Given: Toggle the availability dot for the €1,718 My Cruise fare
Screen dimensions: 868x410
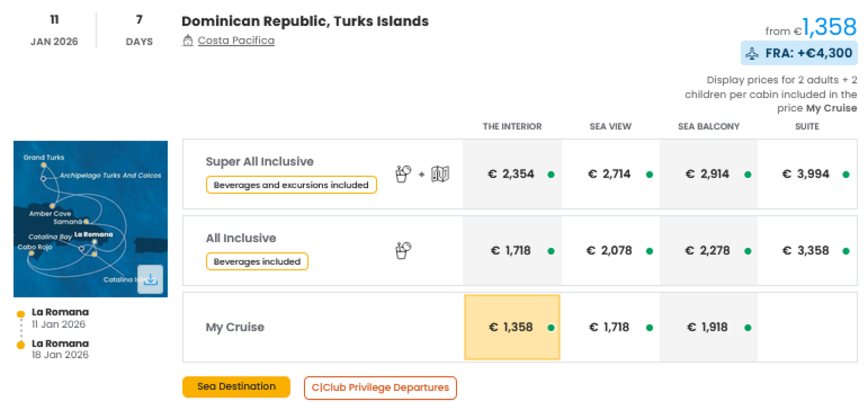Looking at the screenshot, I should pos(650,327).
